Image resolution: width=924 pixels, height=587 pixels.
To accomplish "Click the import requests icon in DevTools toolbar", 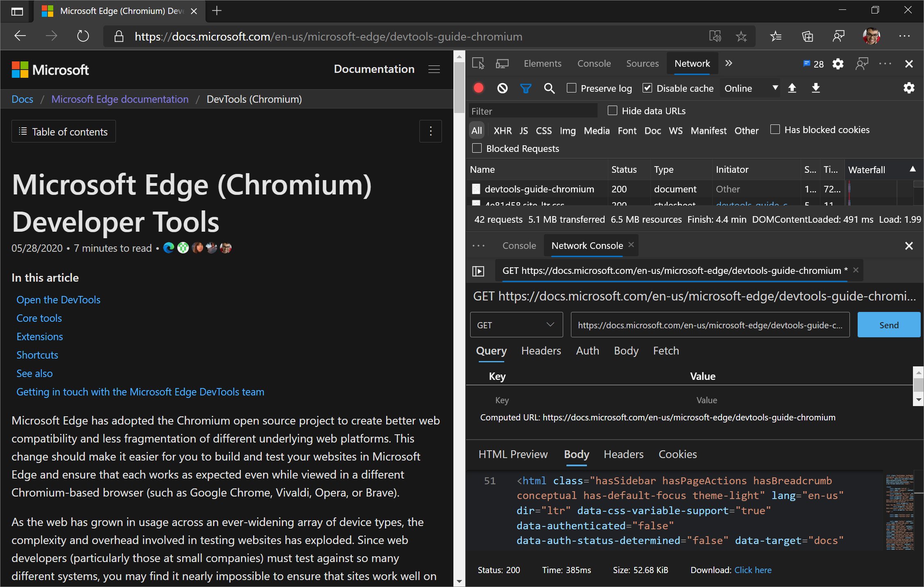I will pyautogui.click(x=793, y=88).
